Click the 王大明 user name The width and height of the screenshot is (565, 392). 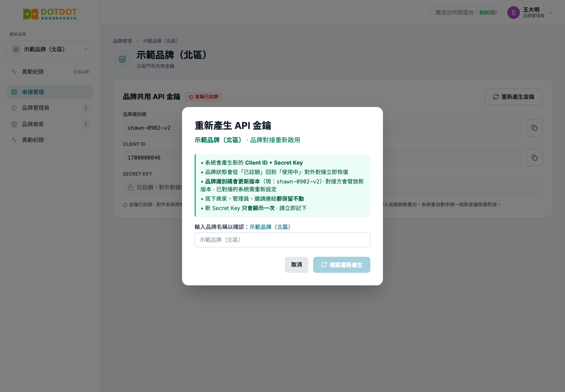531,10
